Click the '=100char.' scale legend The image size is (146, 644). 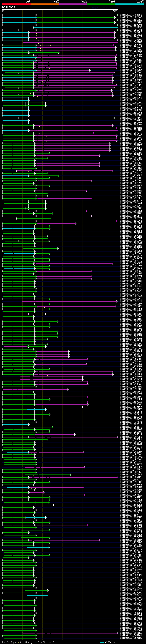111,642
